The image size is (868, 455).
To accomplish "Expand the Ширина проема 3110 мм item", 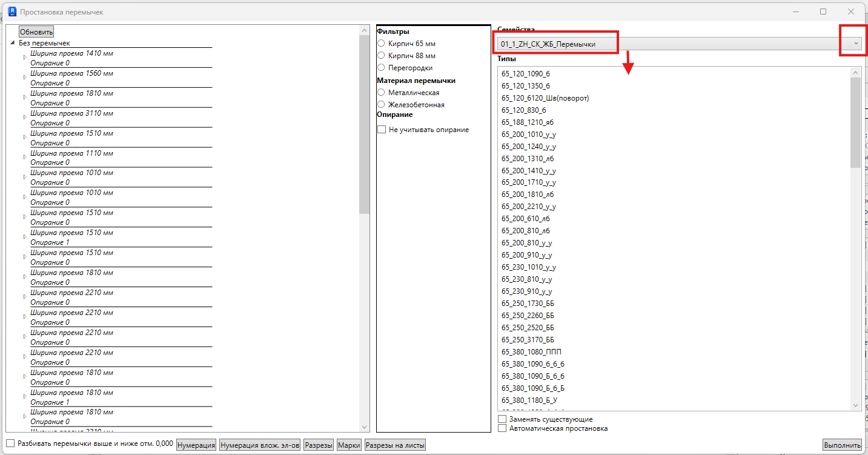I will coord(25,118).
